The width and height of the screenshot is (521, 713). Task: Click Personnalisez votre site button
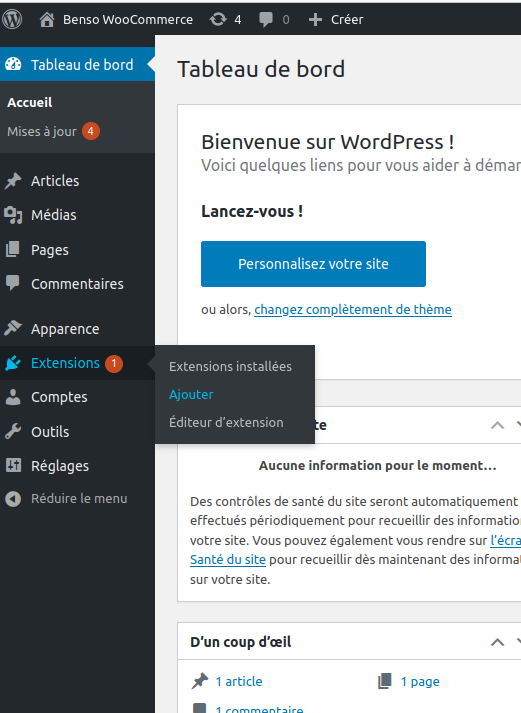click(313, 264)
